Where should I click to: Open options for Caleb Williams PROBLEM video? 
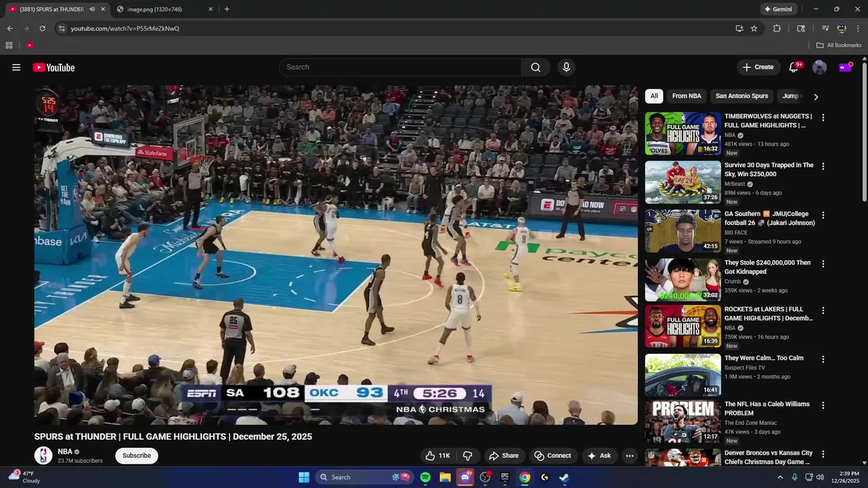(823, 405)
